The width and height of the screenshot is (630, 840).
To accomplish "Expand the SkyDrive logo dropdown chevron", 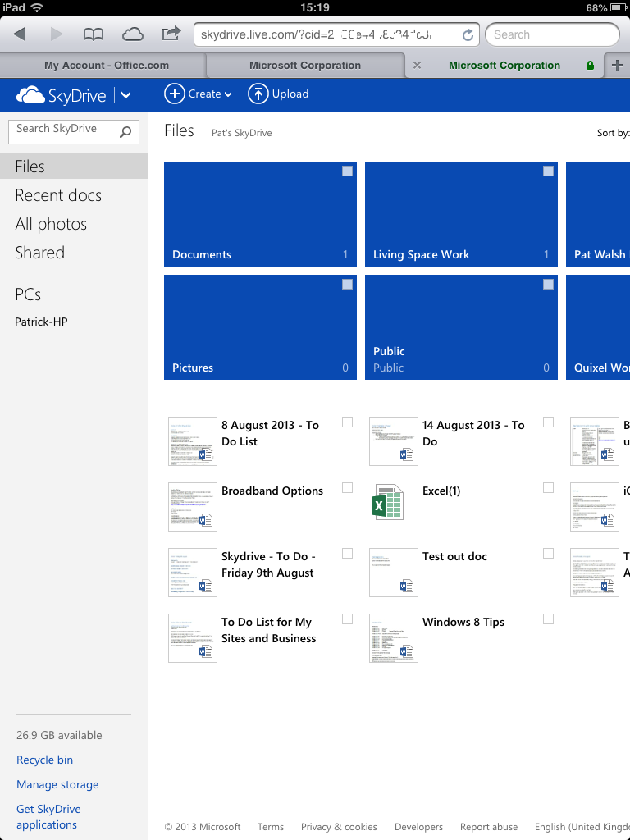I will (x=126, y=95).
